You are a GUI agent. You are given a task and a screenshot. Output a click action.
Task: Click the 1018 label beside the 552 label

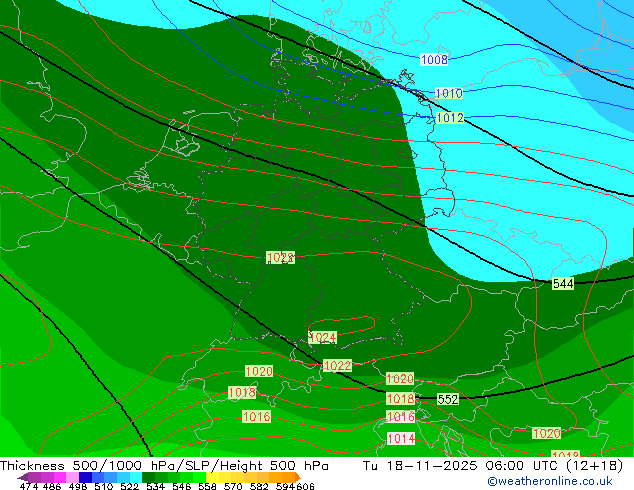click(x=400, y=399)
